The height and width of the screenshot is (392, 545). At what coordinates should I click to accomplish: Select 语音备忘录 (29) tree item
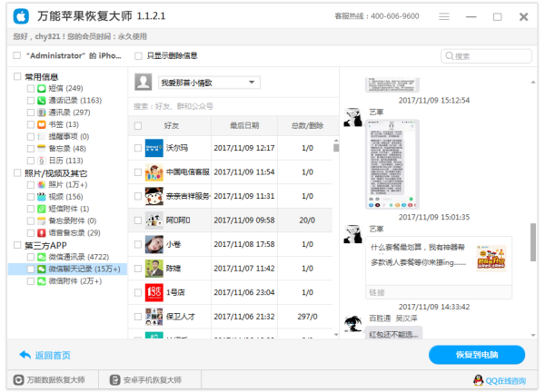click(74, 232)
